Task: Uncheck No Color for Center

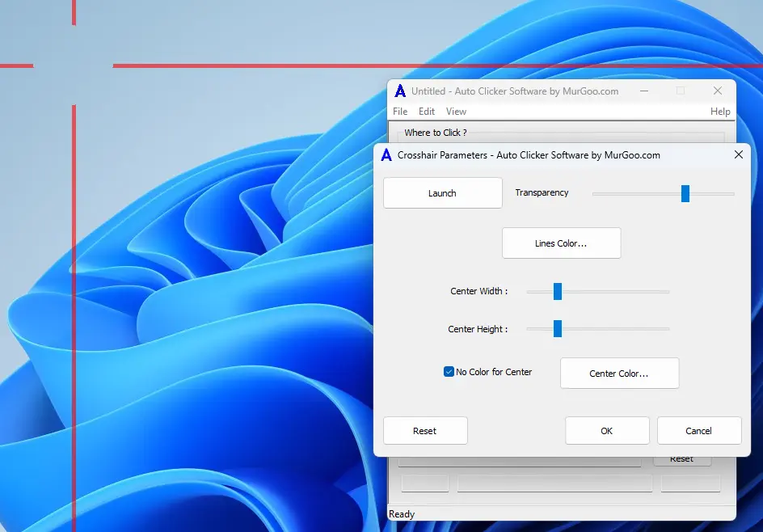Action: click(x=449, y=371)
